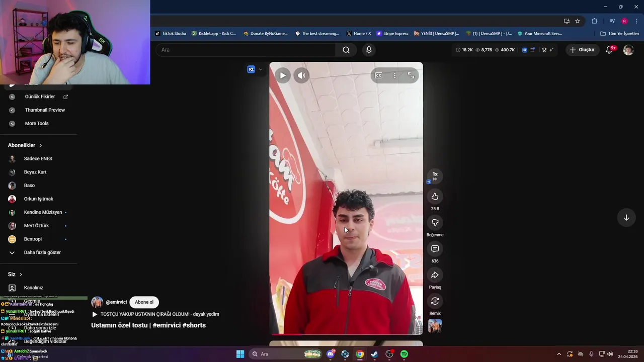Play the Shorts video
The image size is (644, 362).
pyautogui.click(x=283, y=75)
